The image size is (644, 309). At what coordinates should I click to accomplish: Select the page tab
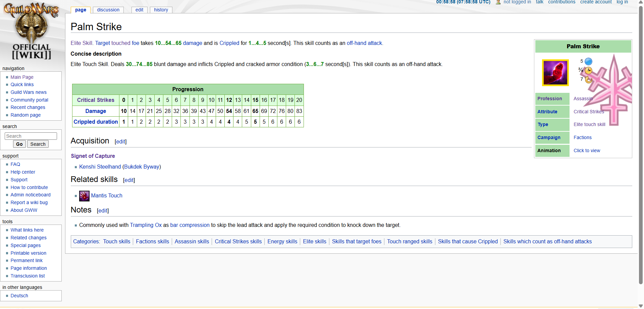[80, 10]
